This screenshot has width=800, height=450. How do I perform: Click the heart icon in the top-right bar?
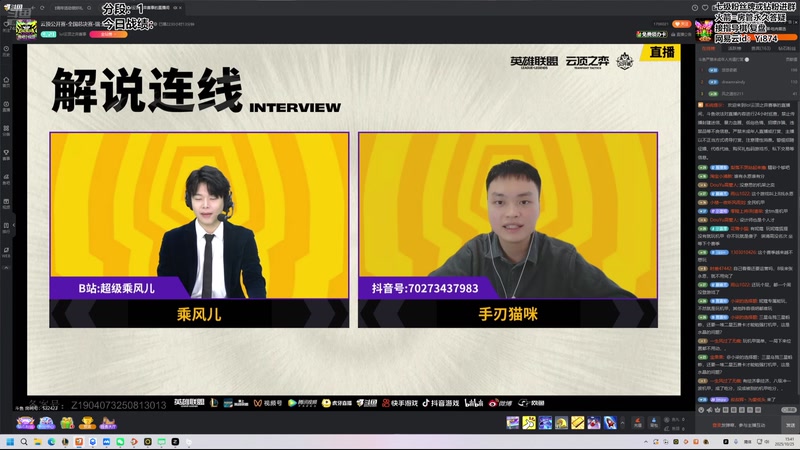705,8
